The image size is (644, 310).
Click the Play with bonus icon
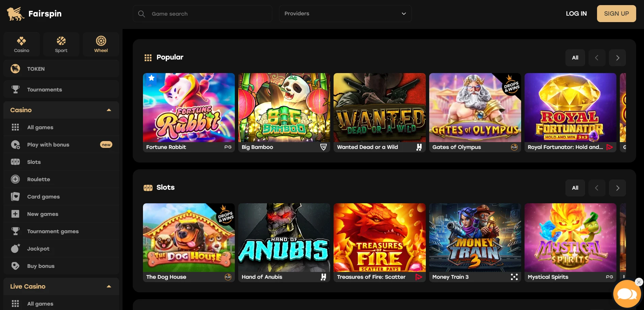coord(15,144)
